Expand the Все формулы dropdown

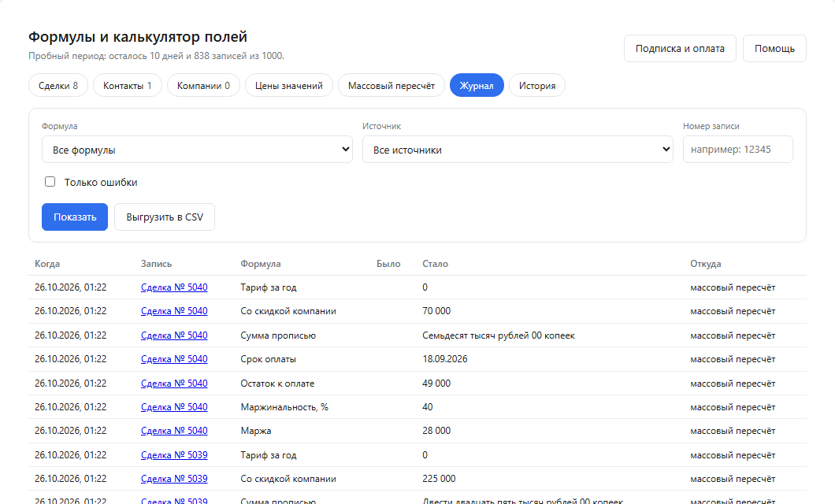197,150
